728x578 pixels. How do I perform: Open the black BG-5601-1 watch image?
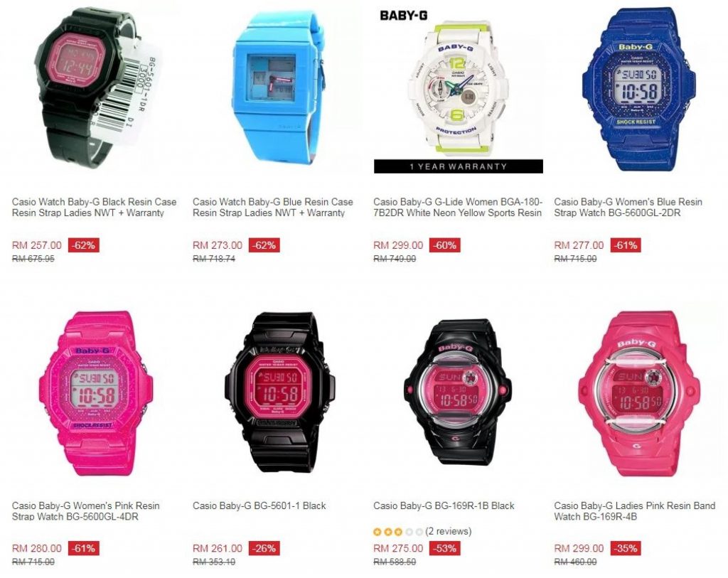278,392
